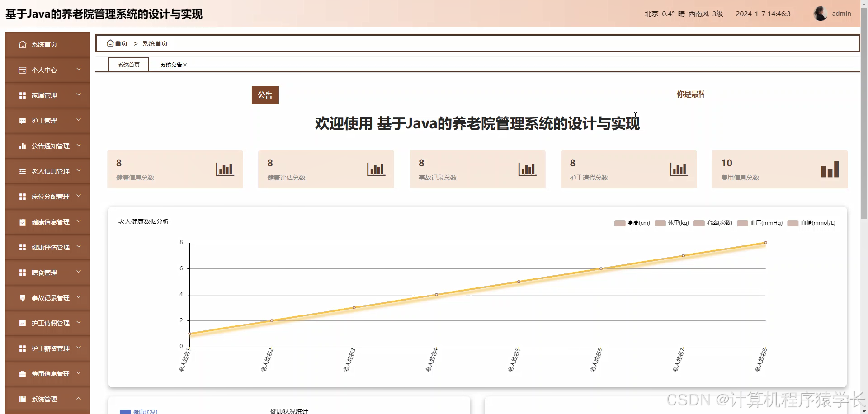Screen dimensions: 868x414
Task: Click the 你是最棒 announcement text
Action: [x=690, y=94]
